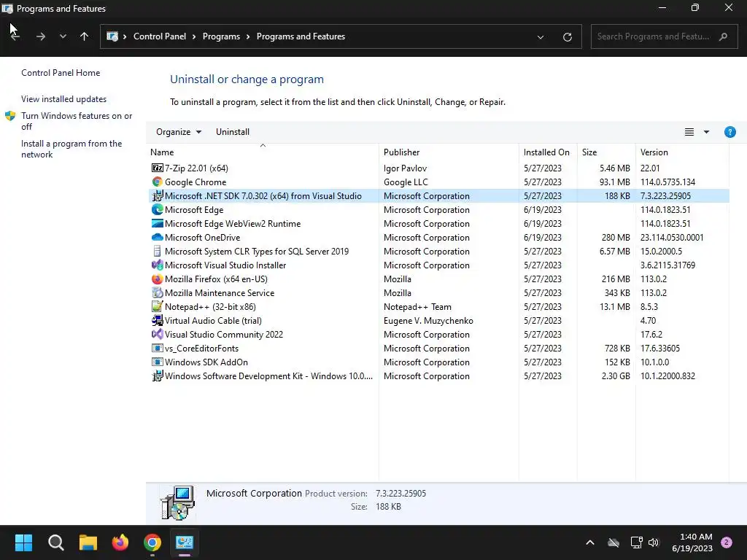This screenshot has width=747, height=560.
Task: Open Turn Windows features on or off
Action: point(77,121)
